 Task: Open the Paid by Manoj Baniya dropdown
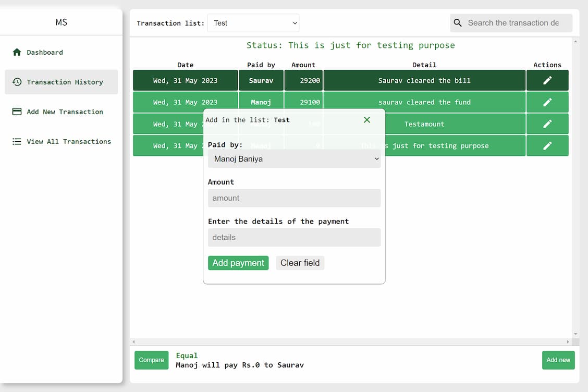click(294, 158)
